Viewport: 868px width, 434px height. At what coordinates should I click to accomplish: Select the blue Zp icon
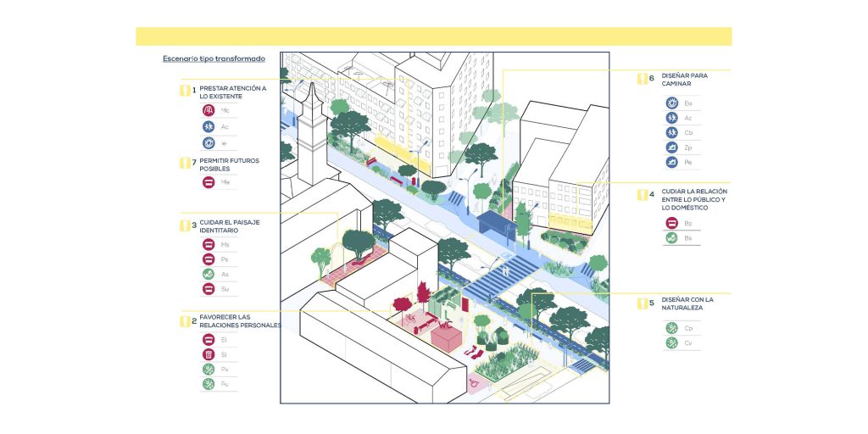pos(671,147)
